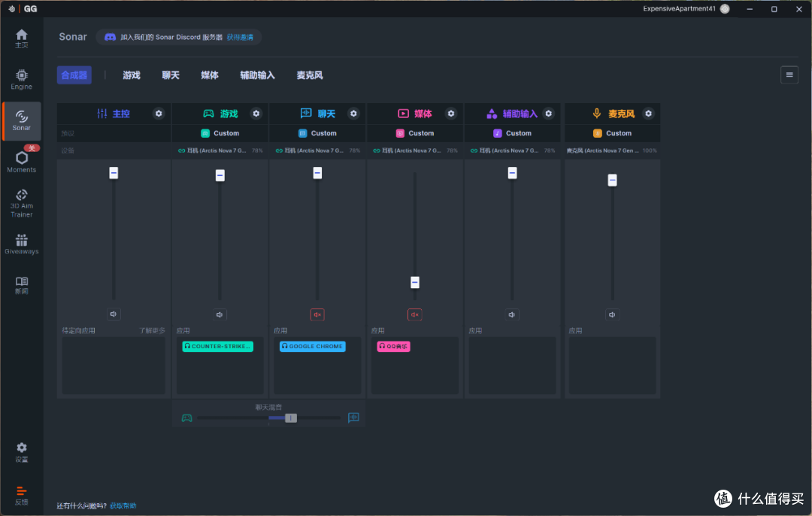
Task: Click learn more link in Master channel
Action: click(x=152, y=330)
